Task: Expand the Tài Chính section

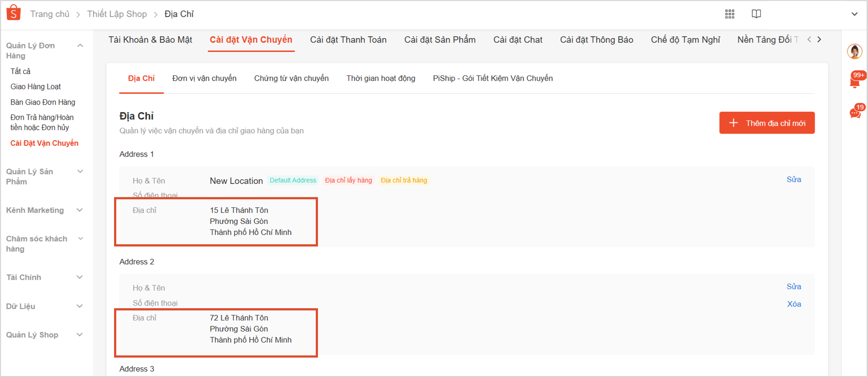Action: [x=80, y=277]
